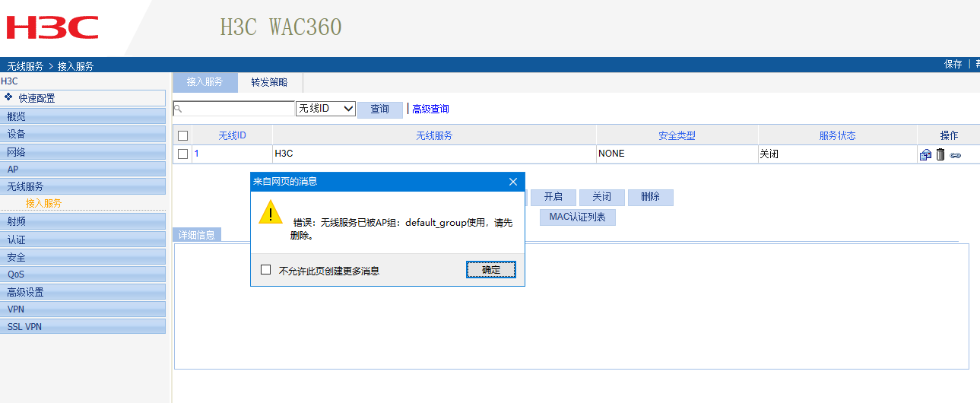The width and height of the screenshot is (980, 403).
Task: Expand the SSL VPN sidebar menu
Action: coord(83,326)
